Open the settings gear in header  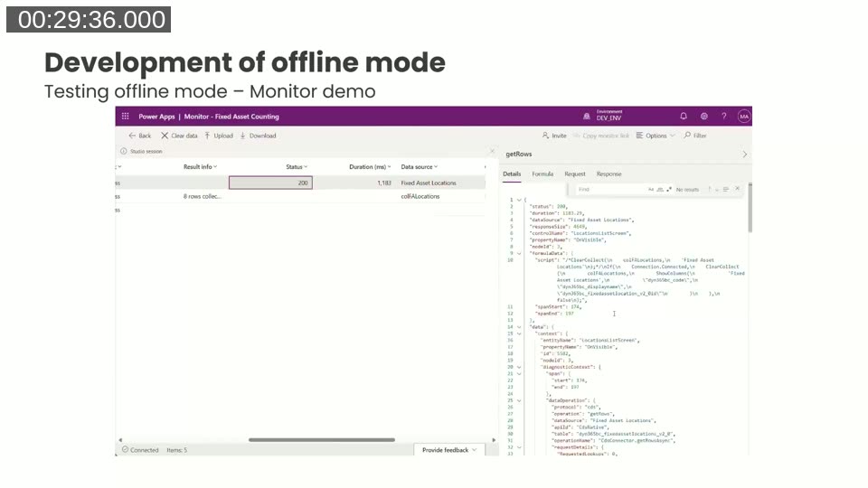(x=703, y=117)
